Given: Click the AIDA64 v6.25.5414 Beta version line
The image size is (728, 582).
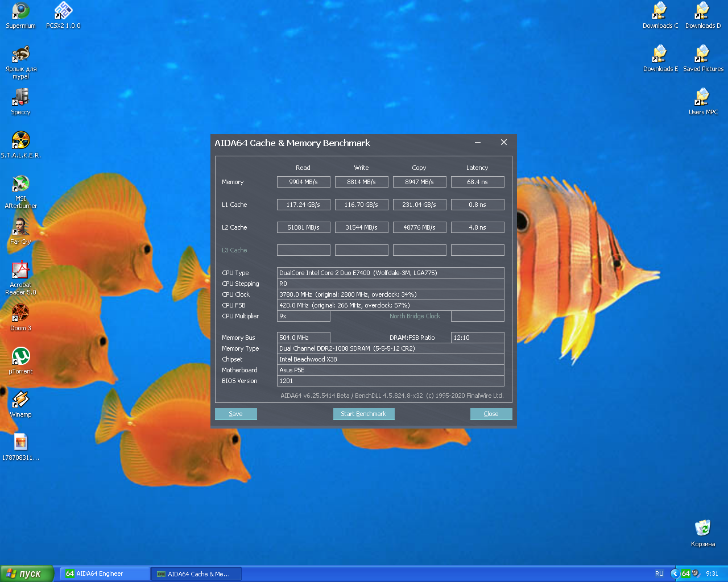Looking at the screenshot, I should [392, 396].
